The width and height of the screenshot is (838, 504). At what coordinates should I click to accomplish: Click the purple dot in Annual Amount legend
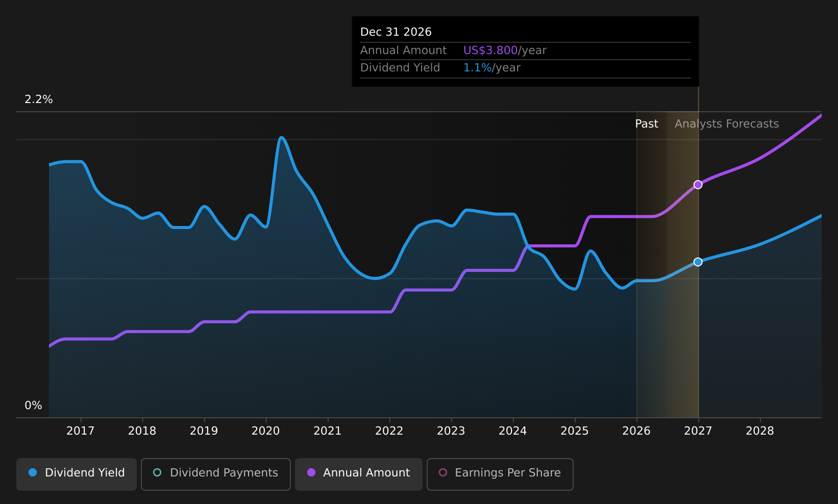[311, 472]
